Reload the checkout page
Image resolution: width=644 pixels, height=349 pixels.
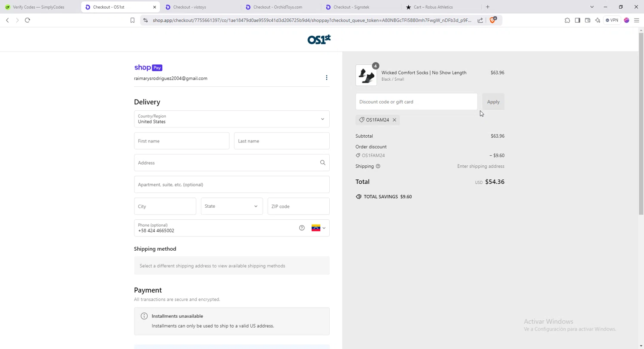click(27, 20)
